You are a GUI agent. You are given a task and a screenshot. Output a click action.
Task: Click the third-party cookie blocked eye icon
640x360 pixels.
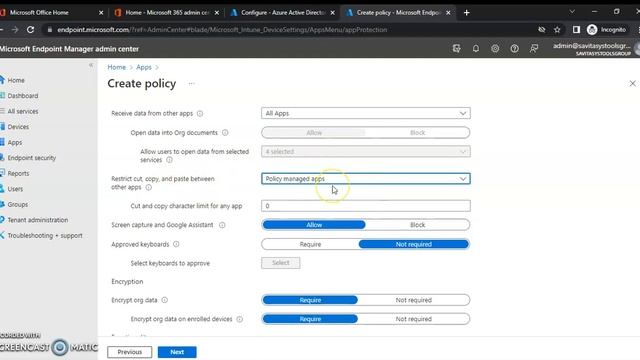542,29
